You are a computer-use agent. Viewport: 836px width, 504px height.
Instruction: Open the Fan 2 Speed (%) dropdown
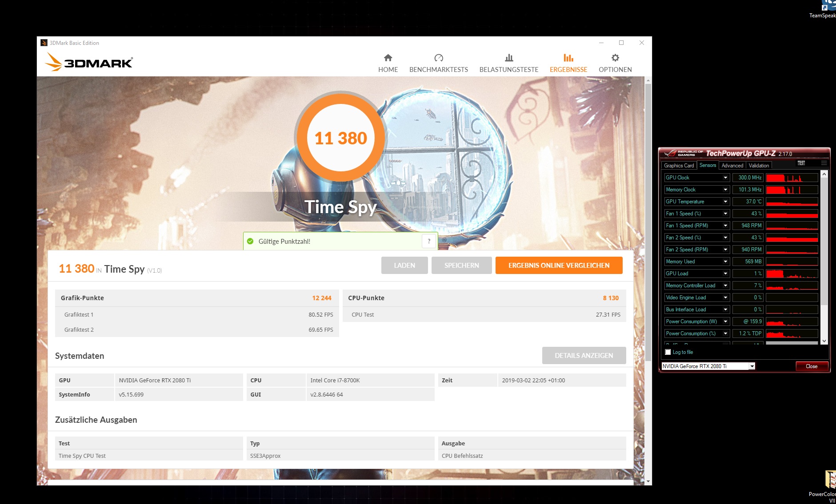725,238
